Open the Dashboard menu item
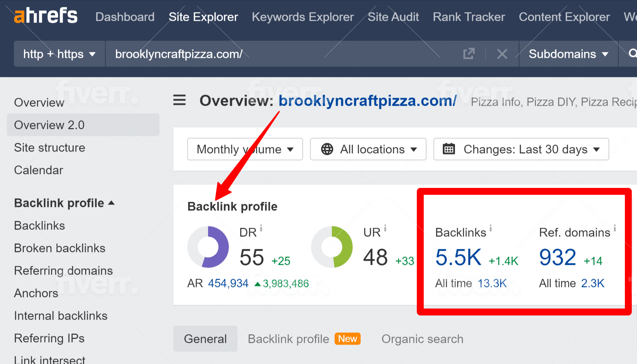 coord(125,17)
